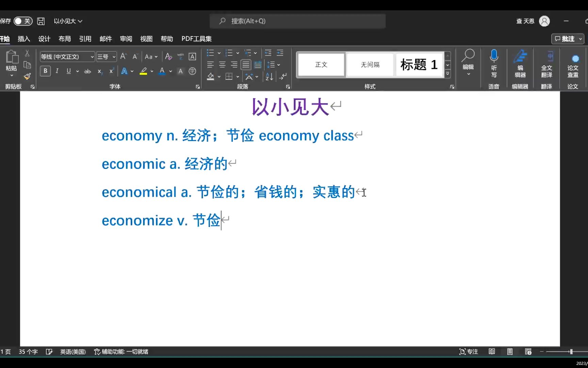Adjust the zoom slider handle
The height and width of the screenshot is (368, 588).
coord(571,352)
